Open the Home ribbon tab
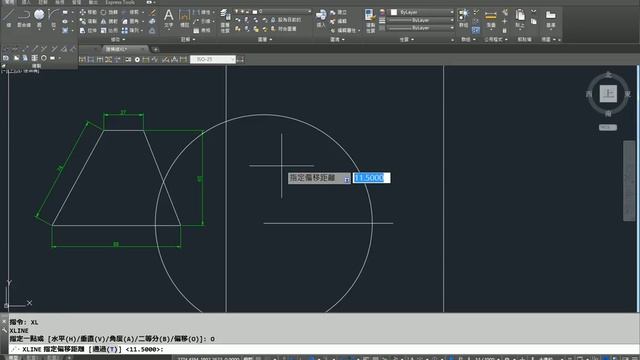This screenshot has width=640, height=360. pyautogui.click(x=9, y=2)
